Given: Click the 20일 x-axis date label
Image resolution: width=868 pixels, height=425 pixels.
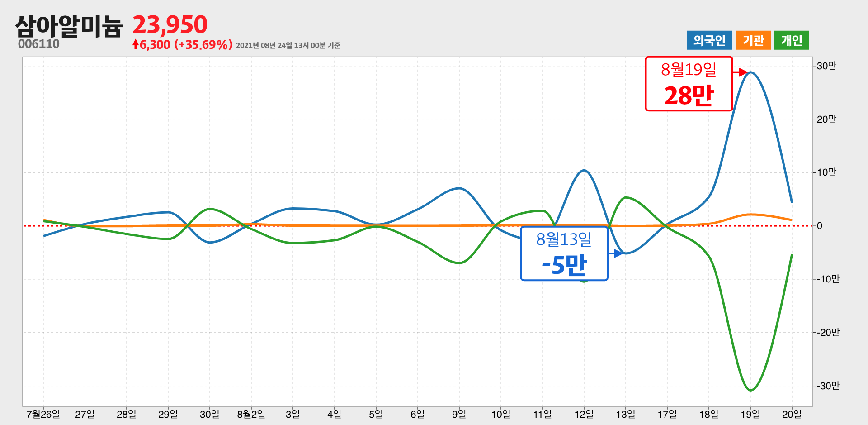Looking at the screenshot, I should tap(792, 414).
